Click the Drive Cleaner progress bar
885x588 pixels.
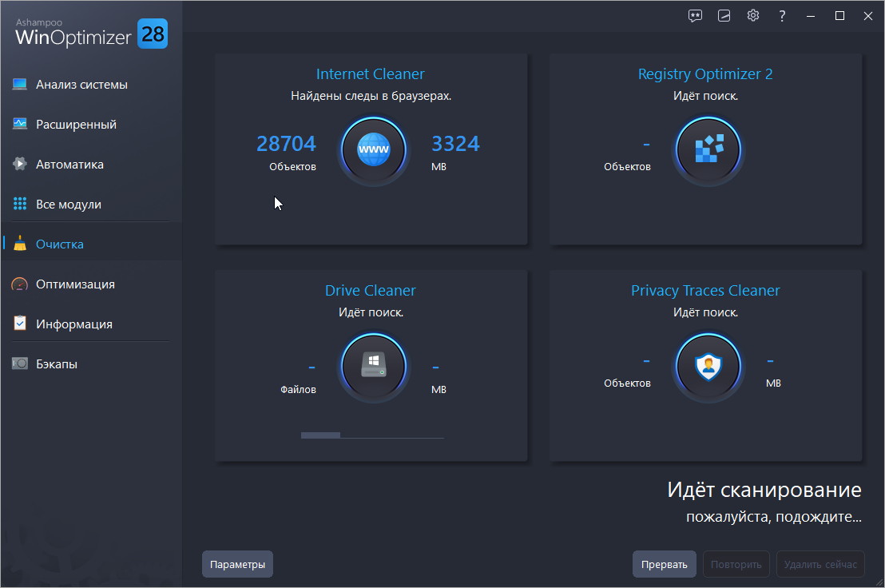[372, 435]
